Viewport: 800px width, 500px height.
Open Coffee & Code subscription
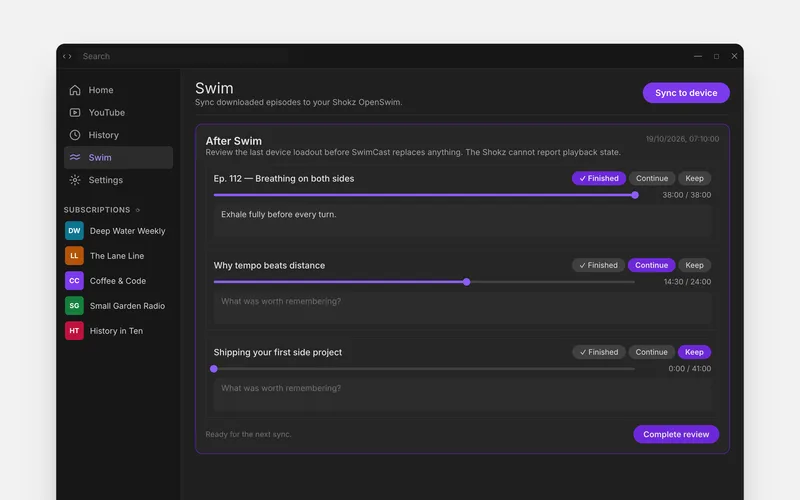point(118,281)
